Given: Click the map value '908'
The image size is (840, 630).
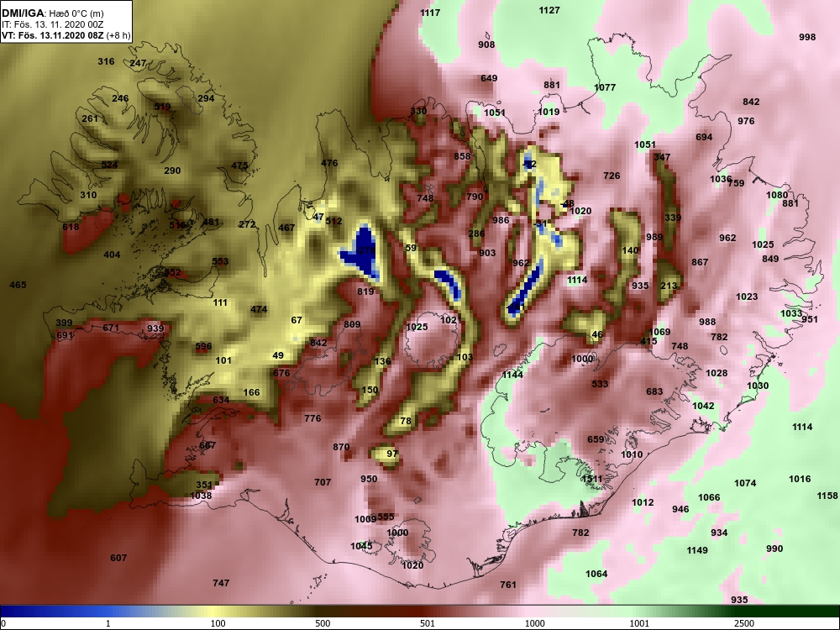Looking at the screenshot, I should (x=486, y=45).
